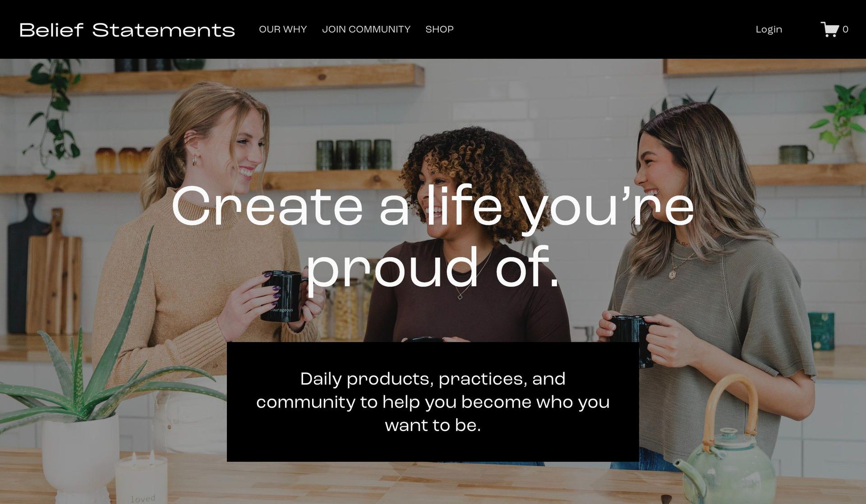Click the woman in gray-green tee

(713, 279)
